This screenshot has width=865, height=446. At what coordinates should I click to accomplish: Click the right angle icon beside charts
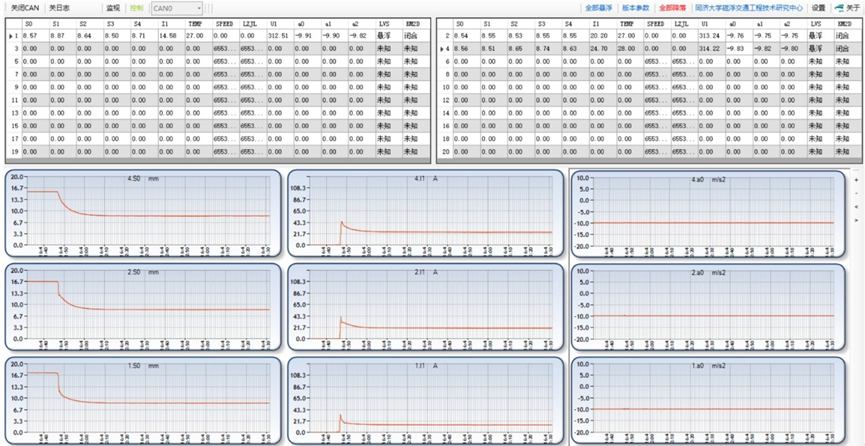(856, 220)
